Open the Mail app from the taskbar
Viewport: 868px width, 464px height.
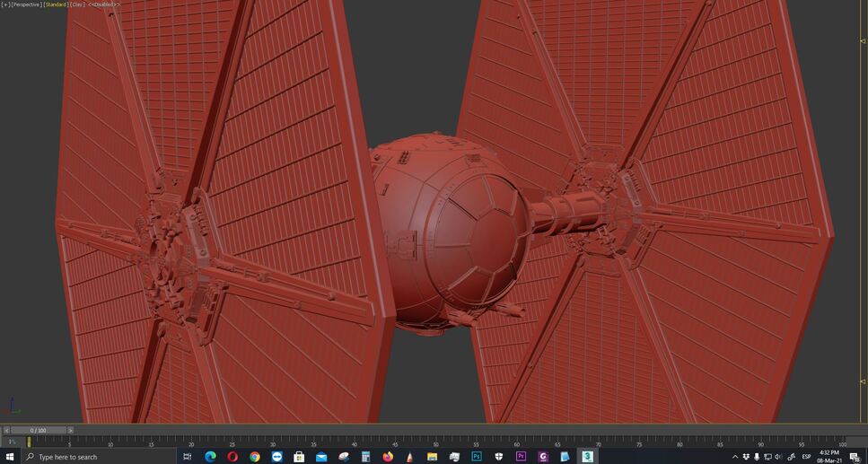pyautogui.click(x=321, y=457)
